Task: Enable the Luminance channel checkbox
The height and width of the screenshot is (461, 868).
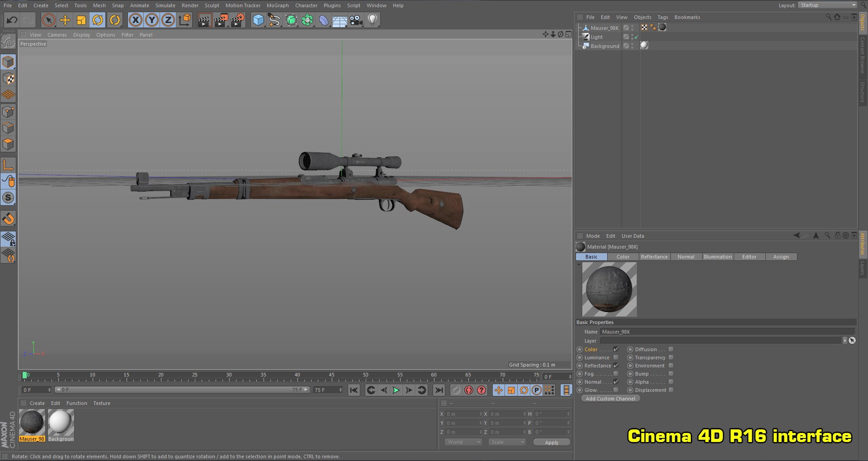Action: coord(616,358)
